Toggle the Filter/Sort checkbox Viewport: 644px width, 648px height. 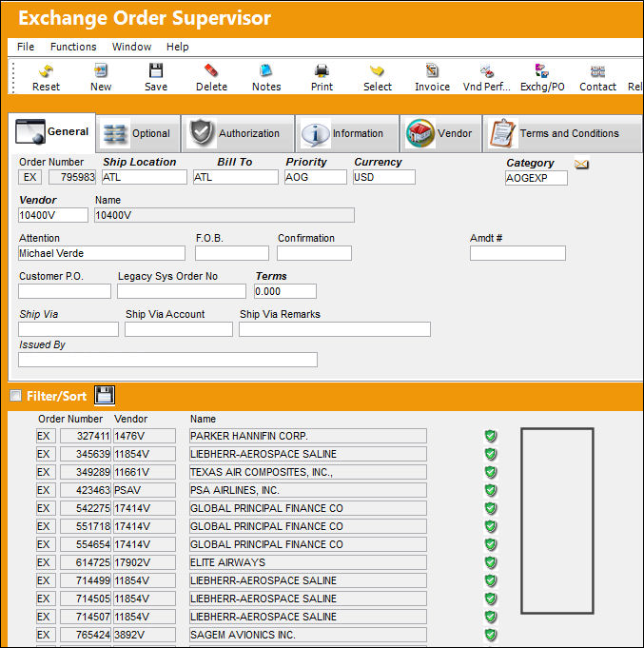click(x=16, y=396)
